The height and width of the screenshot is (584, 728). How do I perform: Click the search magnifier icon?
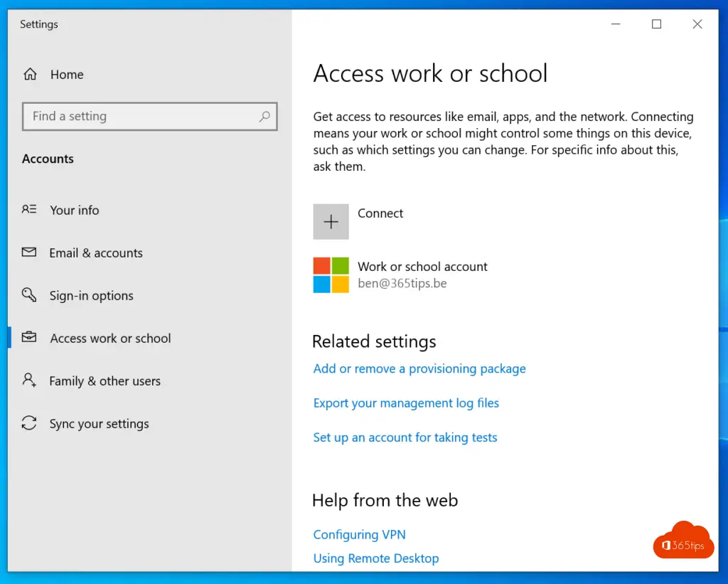264,116
